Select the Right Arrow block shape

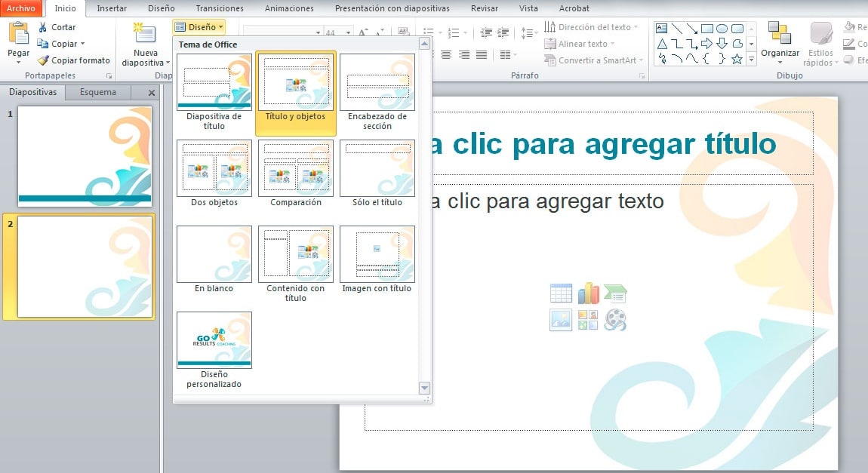tap(707, 44)
